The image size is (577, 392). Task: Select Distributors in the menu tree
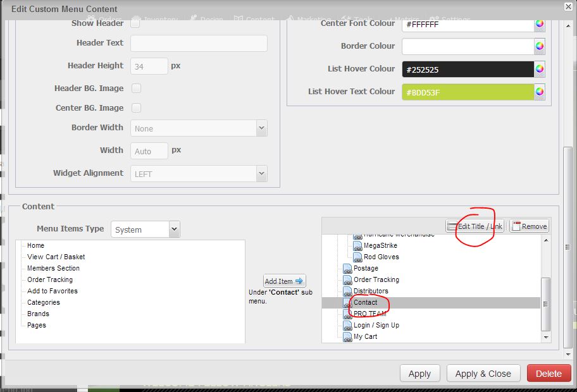(x=371, y=291)
